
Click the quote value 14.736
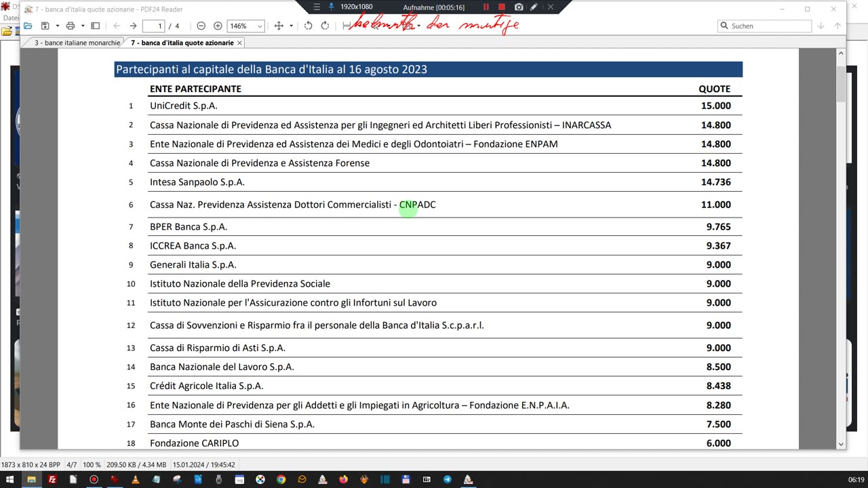pos(715,182)
